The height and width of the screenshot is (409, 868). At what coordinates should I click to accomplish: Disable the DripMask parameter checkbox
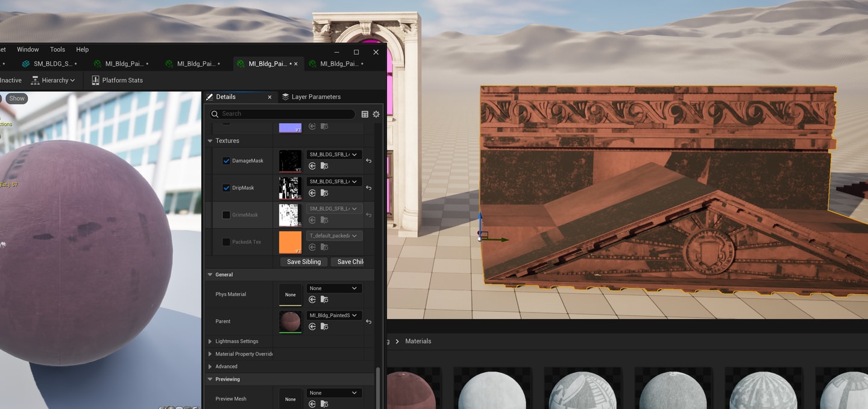[226, 188]
